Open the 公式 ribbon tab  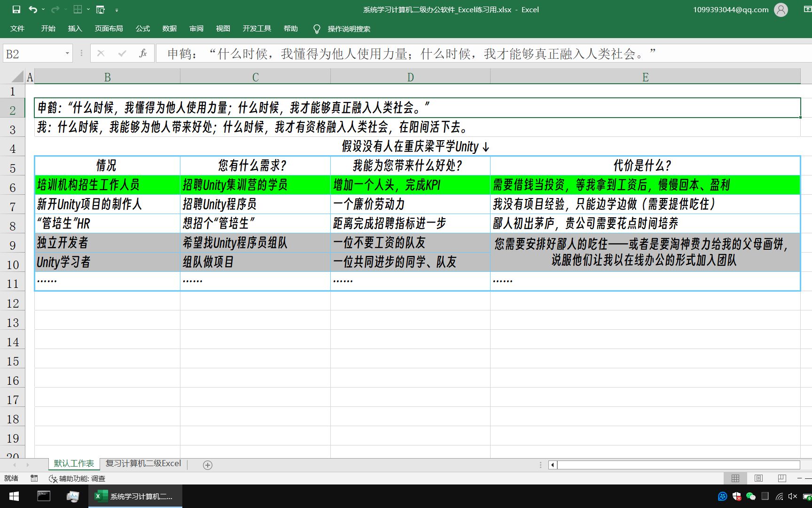click(x=143, y=29)
